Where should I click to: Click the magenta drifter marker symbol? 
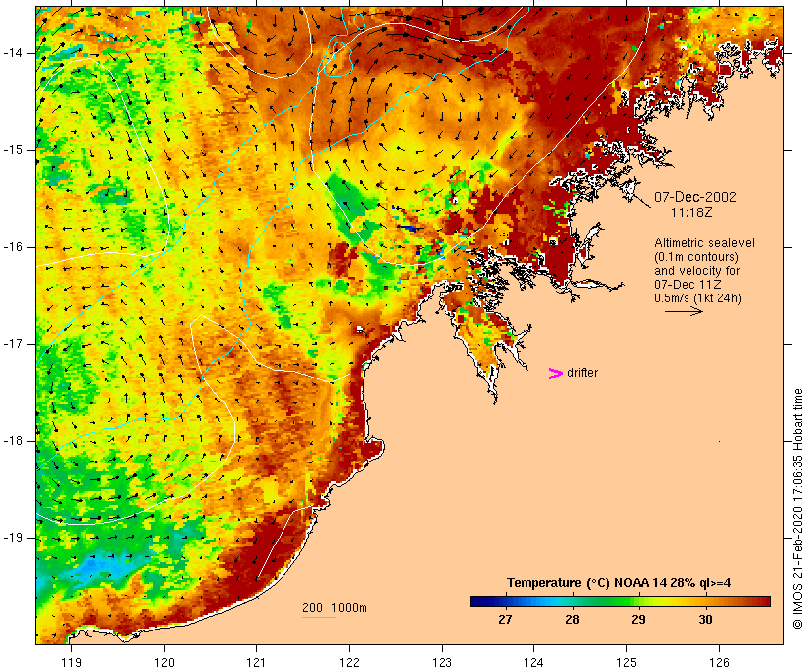(x=556, y=374)
